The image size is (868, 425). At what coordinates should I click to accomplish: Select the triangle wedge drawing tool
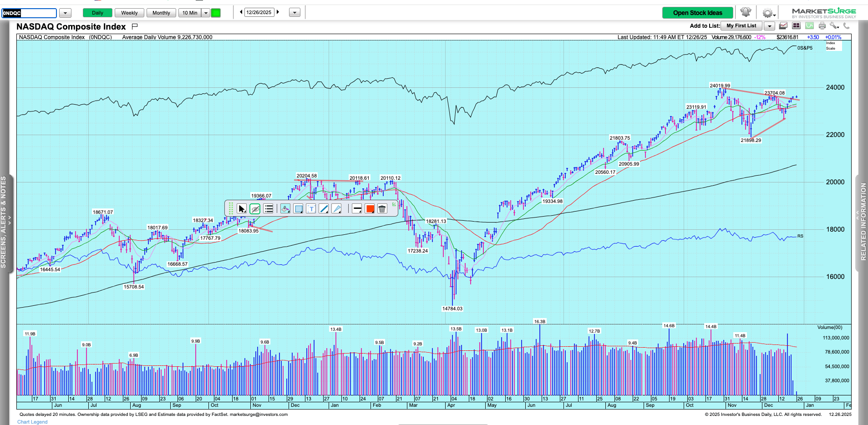point(336,209)
